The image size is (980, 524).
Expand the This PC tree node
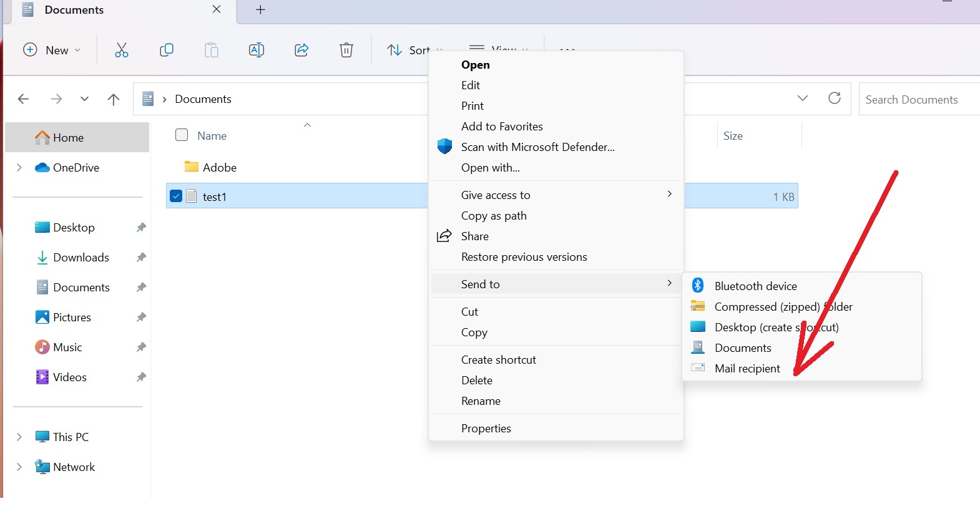[x=19, y=437]
